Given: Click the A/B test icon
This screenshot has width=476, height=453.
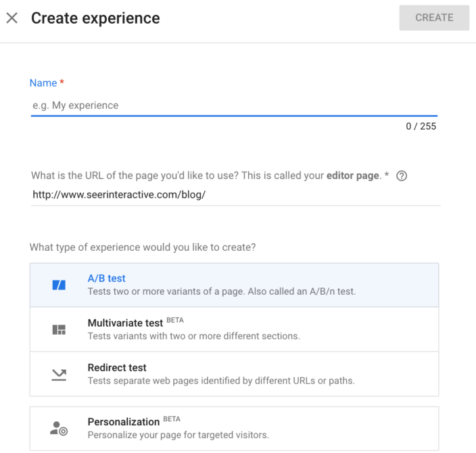Looking at the screenshot, I should 59,285.
